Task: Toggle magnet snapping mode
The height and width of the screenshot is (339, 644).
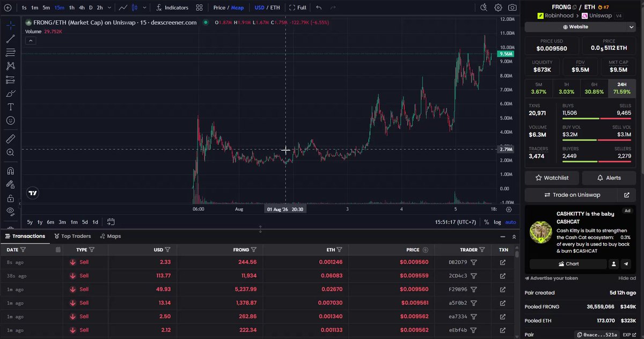Action: [10, 171]
